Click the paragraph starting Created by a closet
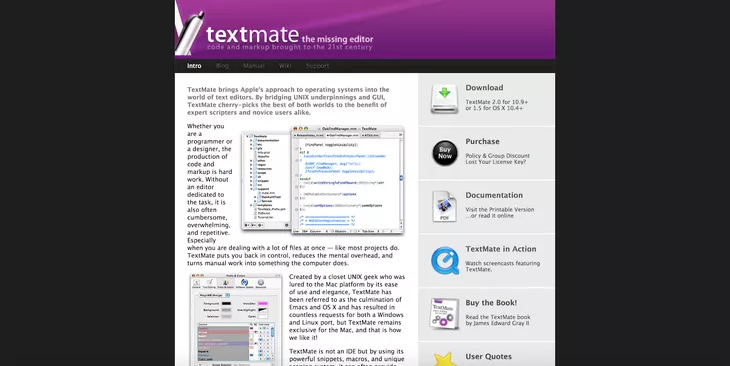The width and height of the screenshot is (730, 366). pyautogui.click(x=347, y=307)
